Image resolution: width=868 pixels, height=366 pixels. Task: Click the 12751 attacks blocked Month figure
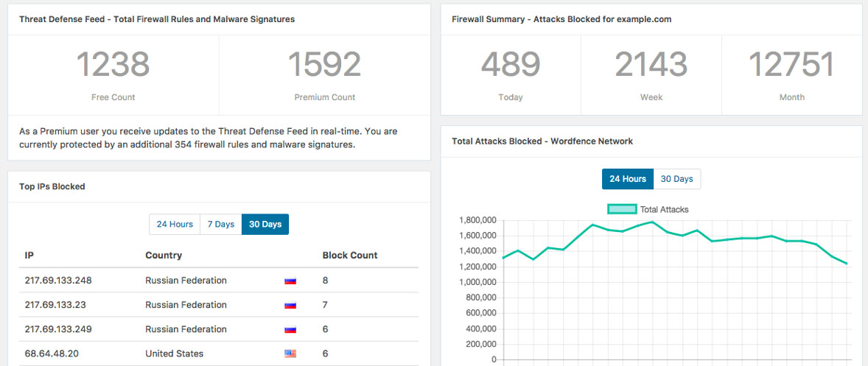pyautogui.click(x=791, y=65)
